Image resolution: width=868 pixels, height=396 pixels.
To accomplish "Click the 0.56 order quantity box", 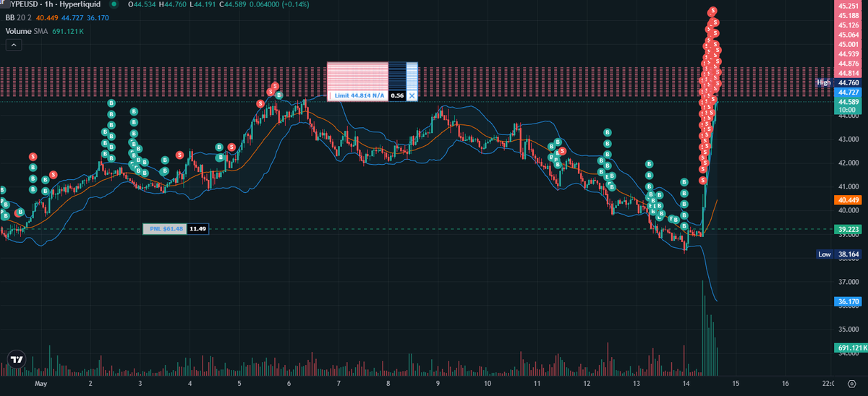I will 397,95.
